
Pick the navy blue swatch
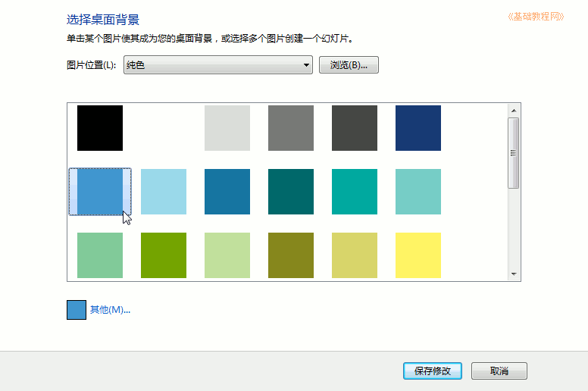418,128
